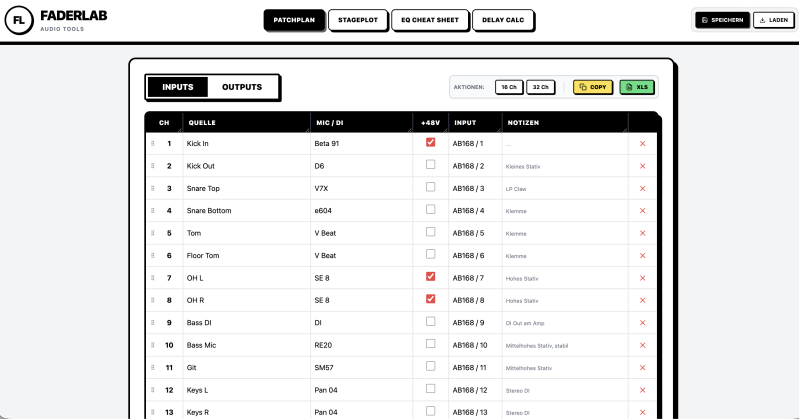Toggle +48V checkbox for Bass DI
Screen dimensions: 799x419
431,321
